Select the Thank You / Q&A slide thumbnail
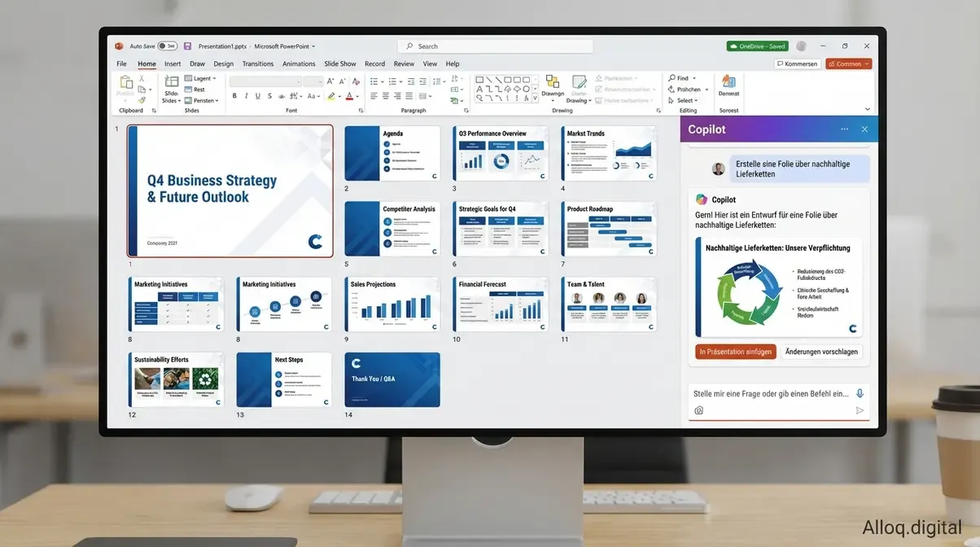Viewport: 980px width, 547px height. (x=392, y=379)
